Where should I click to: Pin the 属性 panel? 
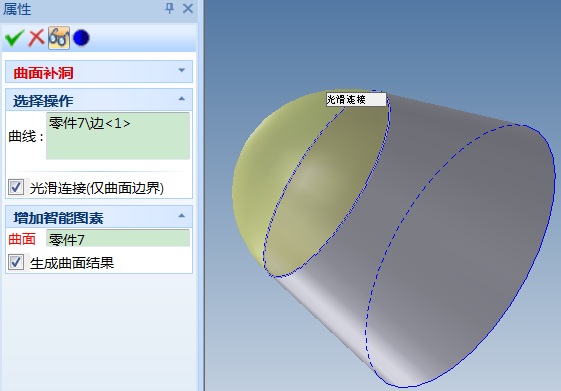[170, 8]
